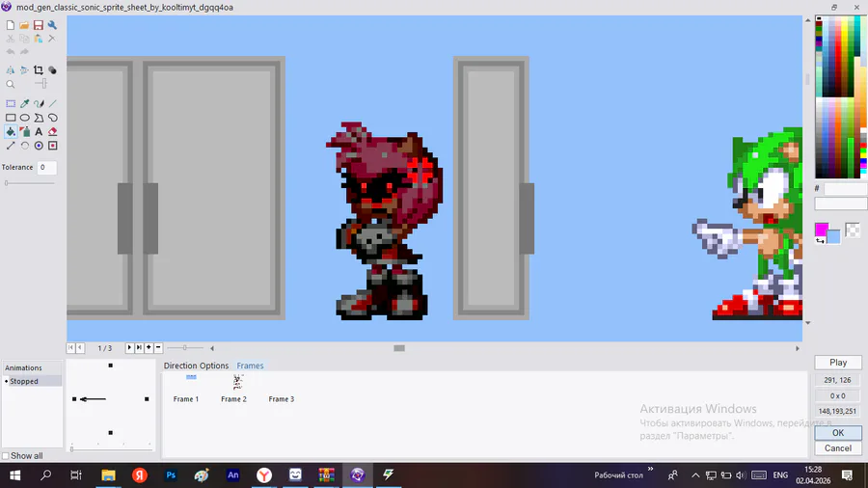The height and width of the screenshot is (488, 868).
Task: Click the top direction point
Action: [111, 366]
